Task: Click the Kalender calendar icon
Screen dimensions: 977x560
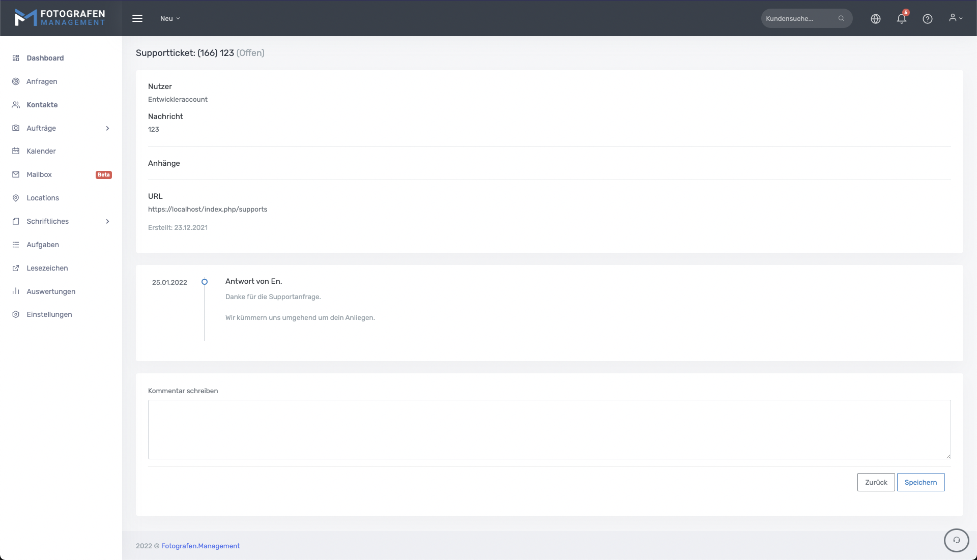Action: [x=16, y=151]
